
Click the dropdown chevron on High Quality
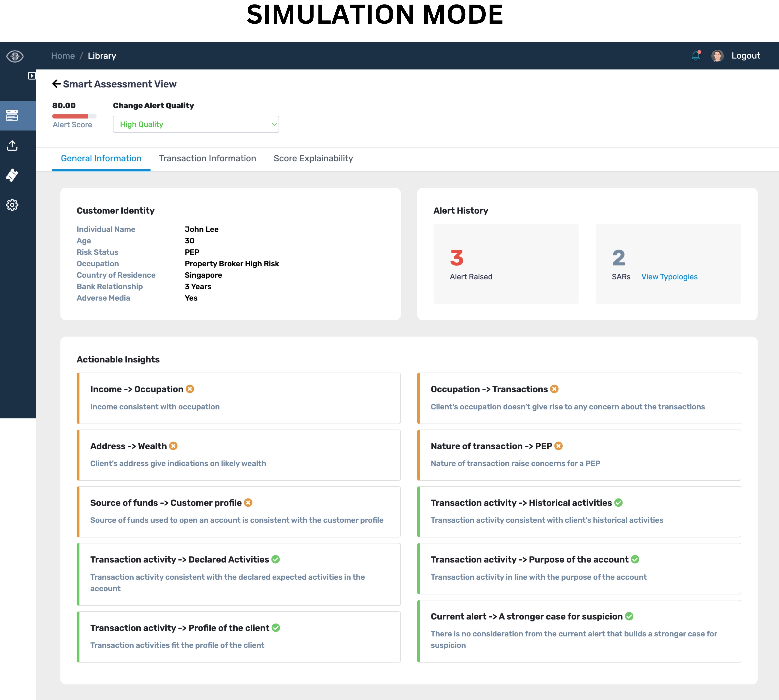[274, 124]
